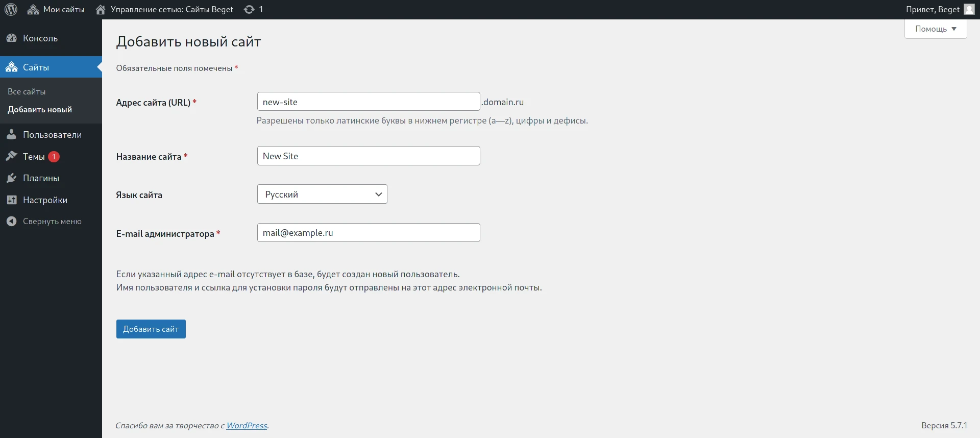Follow the WordPress link in the footer
Screen dimensions: 980x438
(247, 426)
